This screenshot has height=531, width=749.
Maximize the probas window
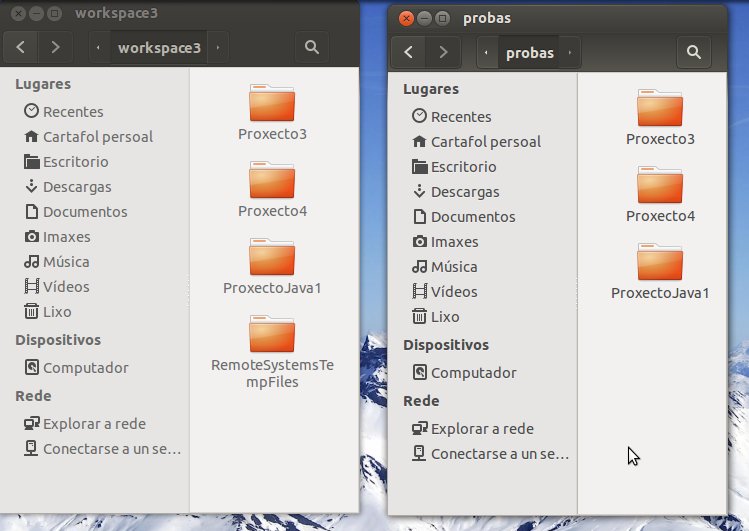442,18
